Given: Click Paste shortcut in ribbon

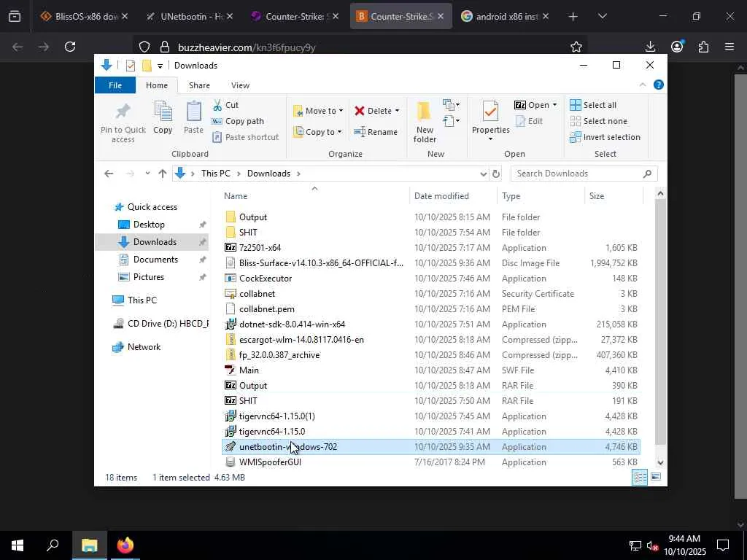Looking at the screenshot, I should (245, 137).
